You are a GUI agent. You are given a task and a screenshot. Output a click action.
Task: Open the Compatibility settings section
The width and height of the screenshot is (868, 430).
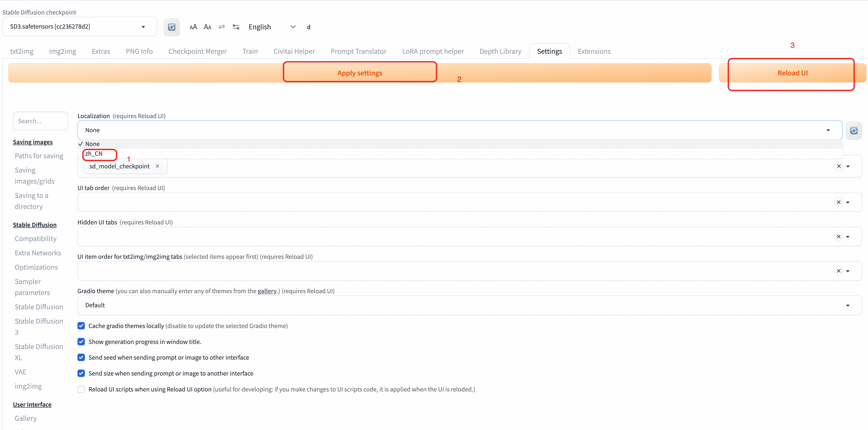pos(36,239)
